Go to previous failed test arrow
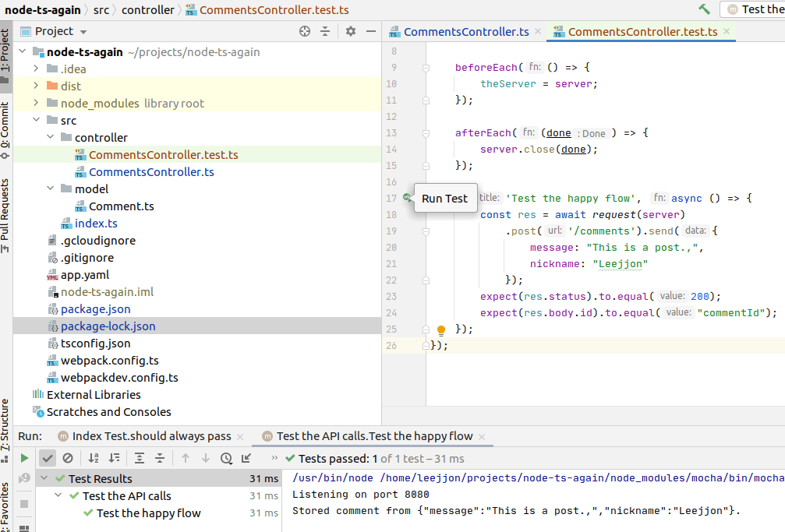The width and height of the screenshot is (785, 532). 186,458
